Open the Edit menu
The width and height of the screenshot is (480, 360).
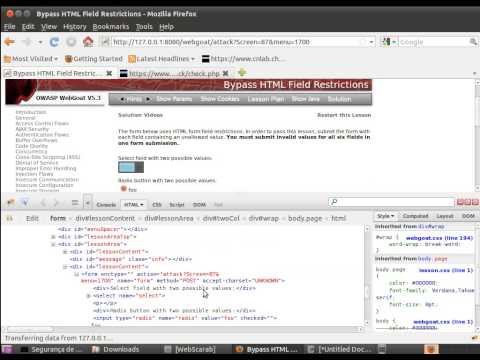click(x=28, y=27)
